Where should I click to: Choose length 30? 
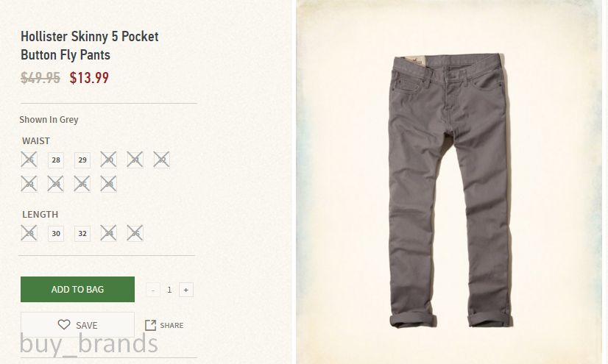pyautogui.click(x=56, y=234)
